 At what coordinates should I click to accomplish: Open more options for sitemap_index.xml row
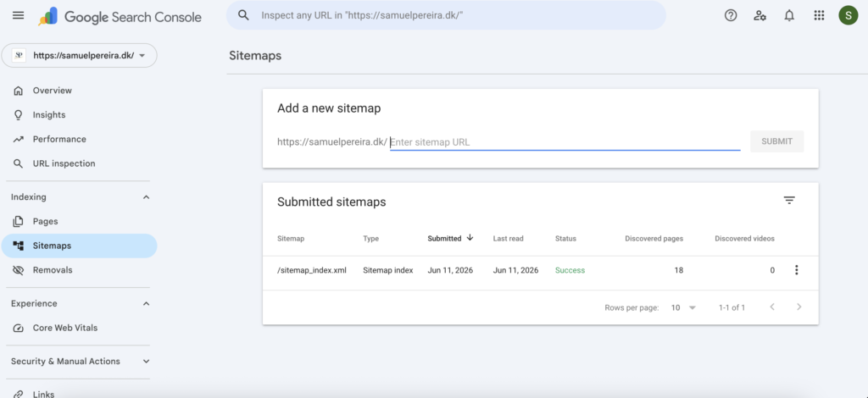(x=797, y=270)
